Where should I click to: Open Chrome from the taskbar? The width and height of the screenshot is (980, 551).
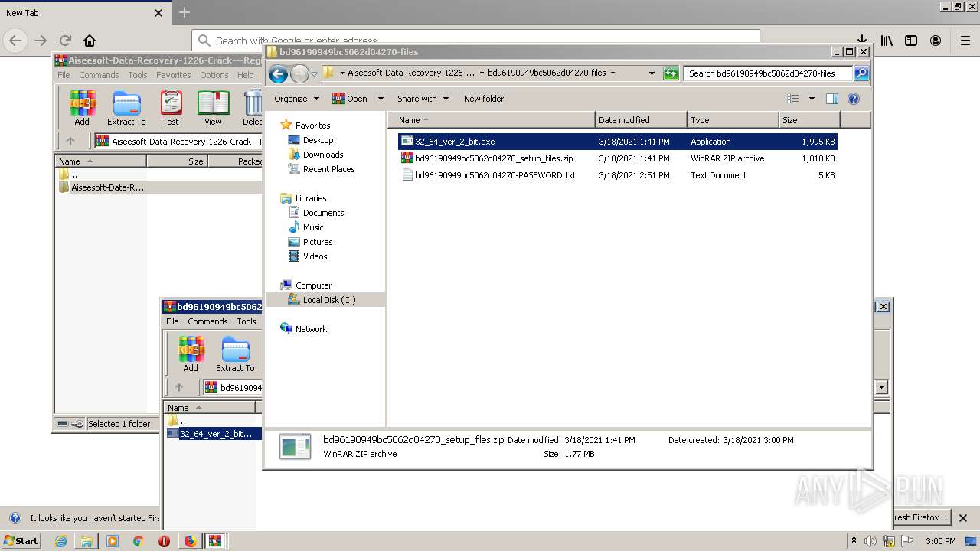tap(139, 541)
